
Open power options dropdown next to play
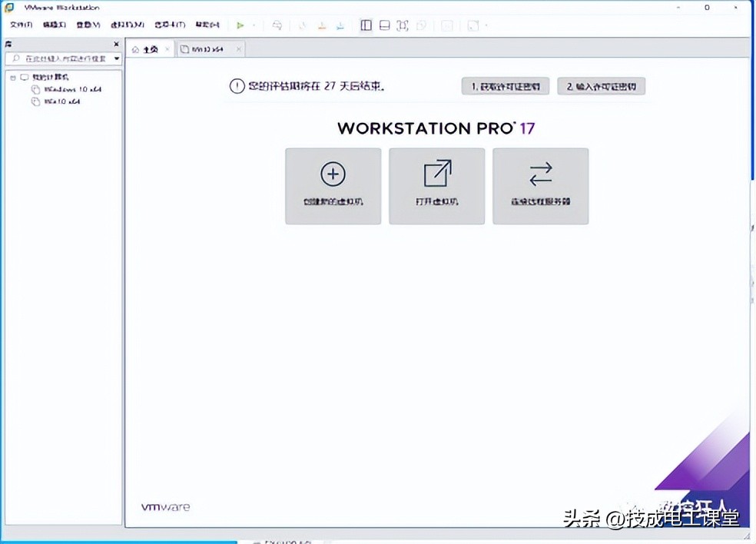point(254,25)
